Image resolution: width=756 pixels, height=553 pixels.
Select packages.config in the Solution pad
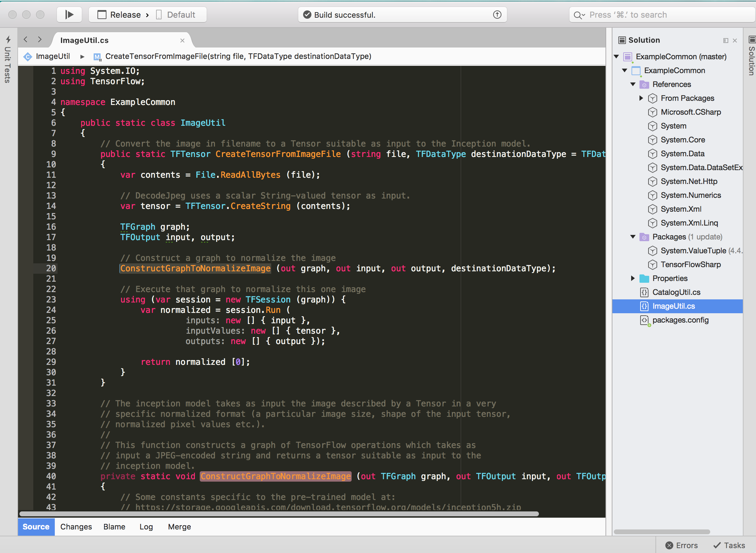680,320
